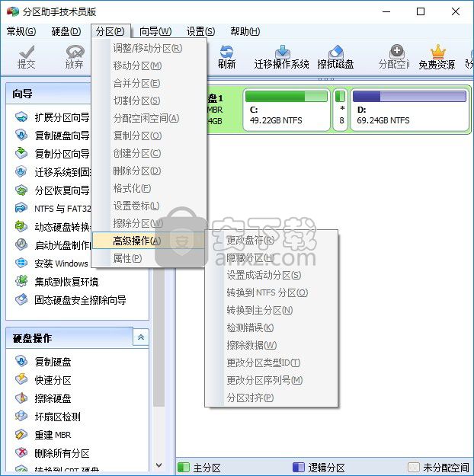Run 坏扇区检测 disk operation
The height and width of the screenshot is (476, 474).
(47, 417)
